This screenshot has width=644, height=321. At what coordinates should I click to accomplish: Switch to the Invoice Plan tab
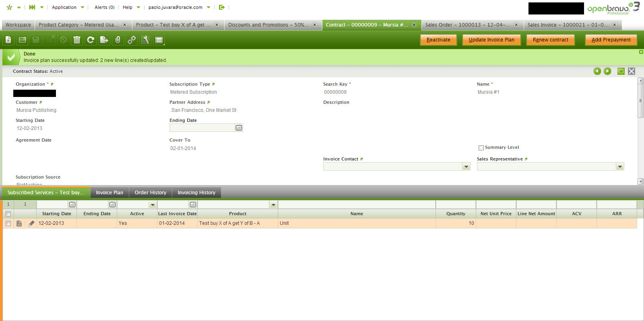[x=109, y=193]
